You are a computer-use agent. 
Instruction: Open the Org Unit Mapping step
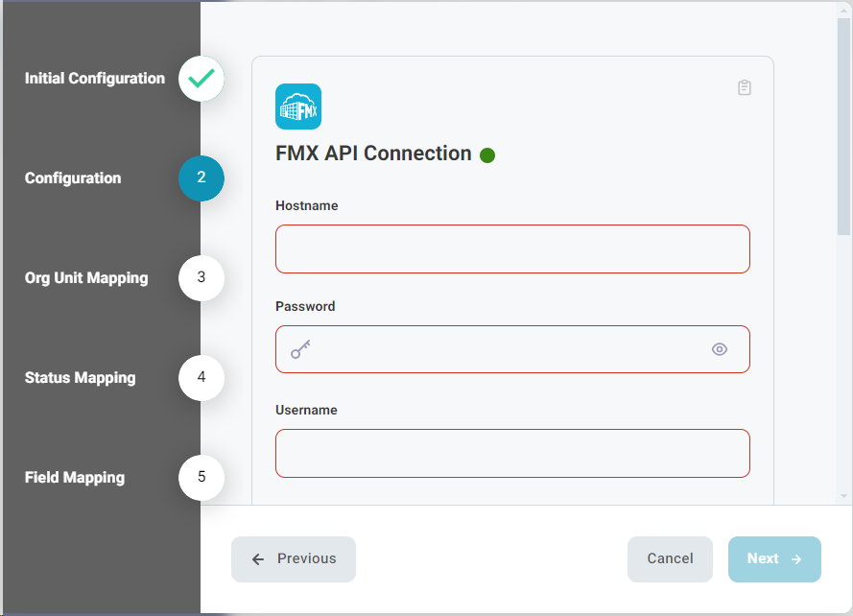tap(86, 278)
